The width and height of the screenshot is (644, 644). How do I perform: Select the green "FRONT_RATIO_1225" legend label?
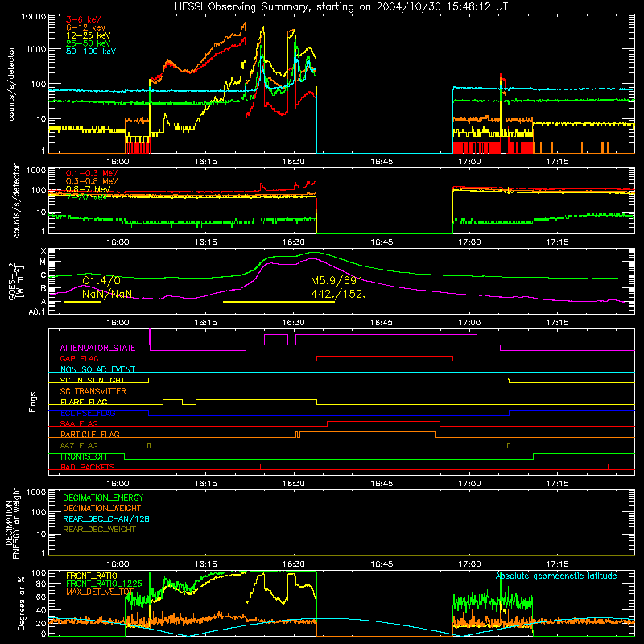(x=104, y=584)
